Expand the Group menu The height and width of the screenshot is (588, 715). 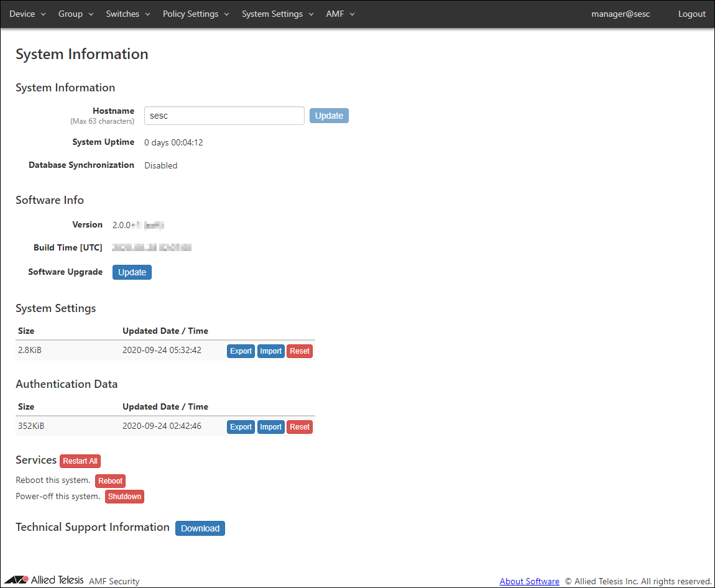click(76, 14)
